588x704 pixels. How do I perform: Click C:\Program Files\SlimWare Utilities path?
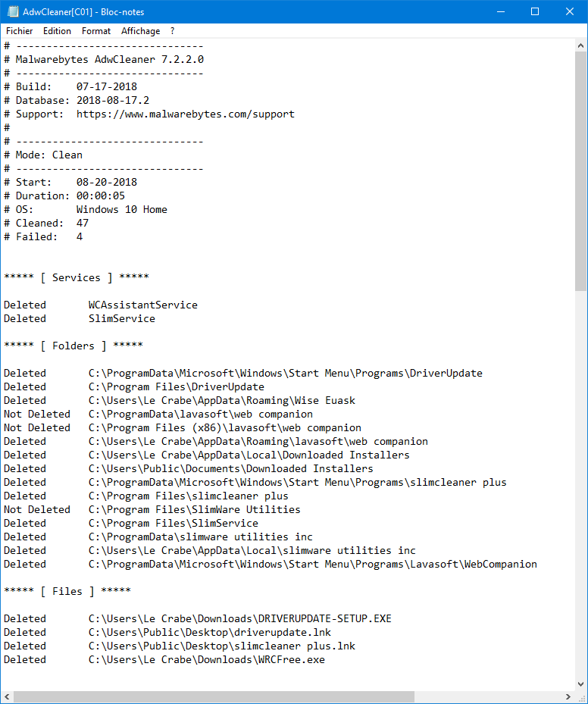(x=194, y=509)
